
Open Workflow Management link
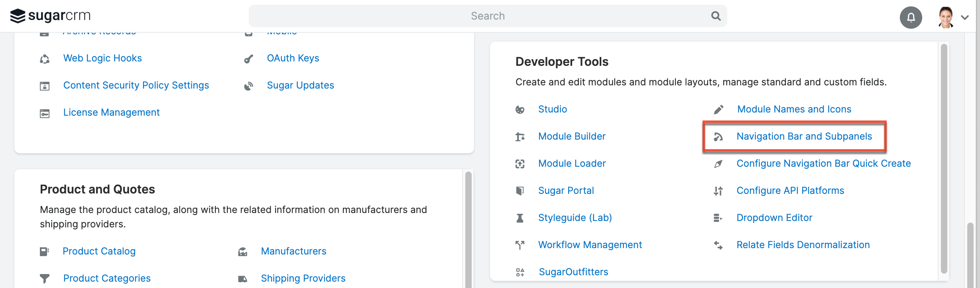coord(590,245)
